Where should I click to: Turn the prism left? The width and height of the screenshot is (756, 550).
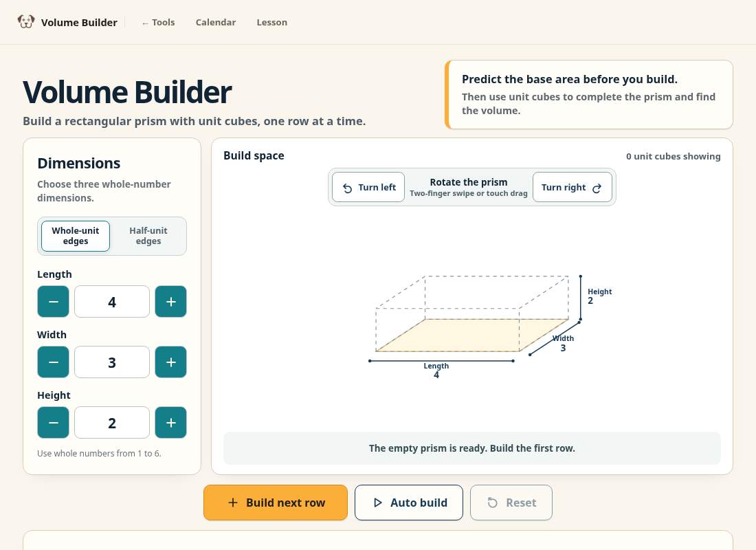coord(368,187)
